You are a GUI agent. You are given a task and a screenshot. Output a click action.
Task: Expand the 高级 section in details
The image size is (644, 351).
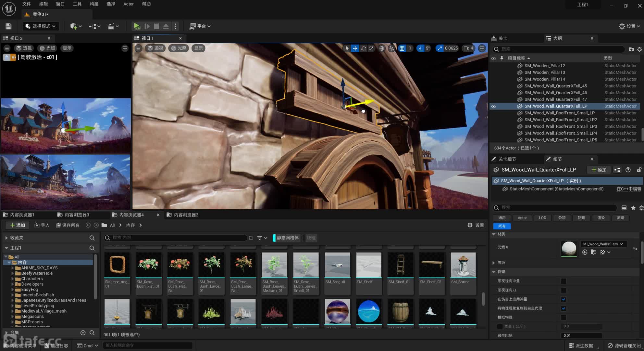(x=494, y=263)
